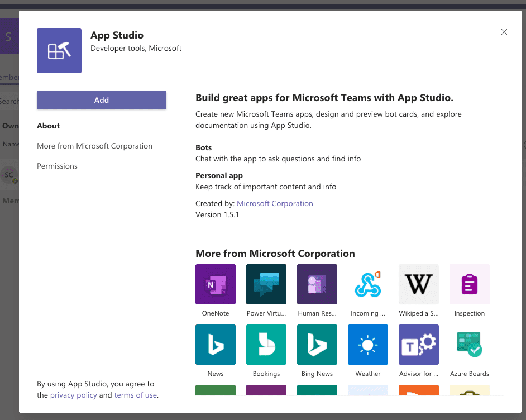
Task: Click the OneNote label under its tile
Action: [x=216, y=313]
